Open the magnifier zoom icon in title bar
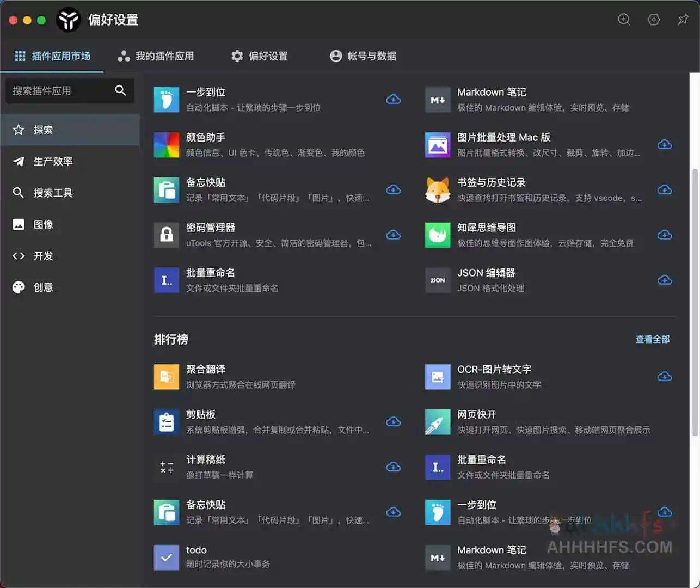Image resolution: width=700 pixels, height=588 pixels. (624, 20)
